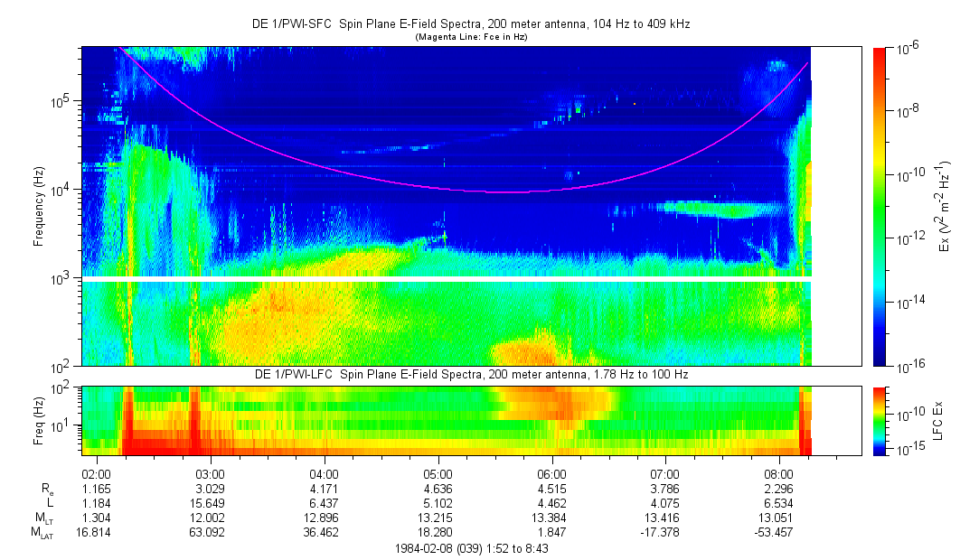Click the MLAT value 16.814

94,532
